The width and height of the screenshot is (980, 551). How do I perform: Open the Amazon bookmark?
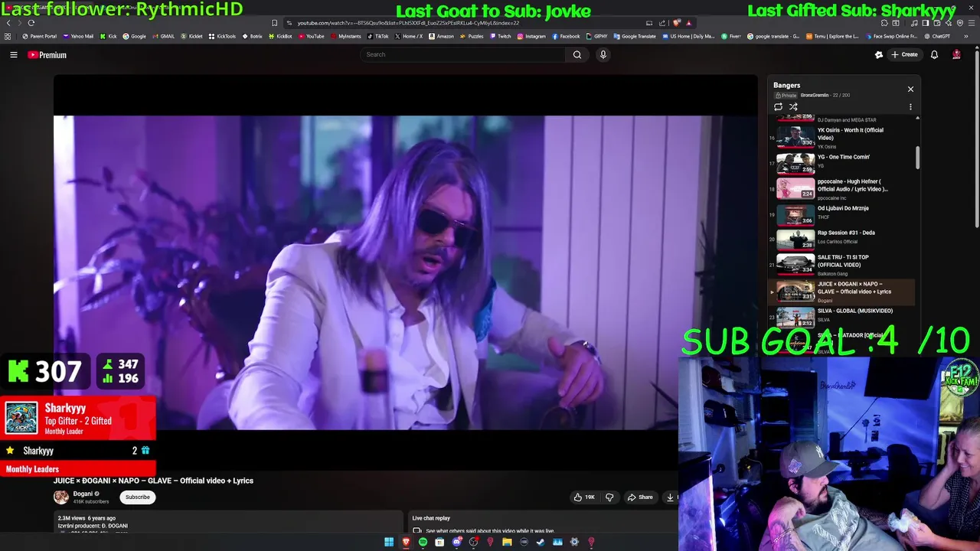click(x=441, y=36)
